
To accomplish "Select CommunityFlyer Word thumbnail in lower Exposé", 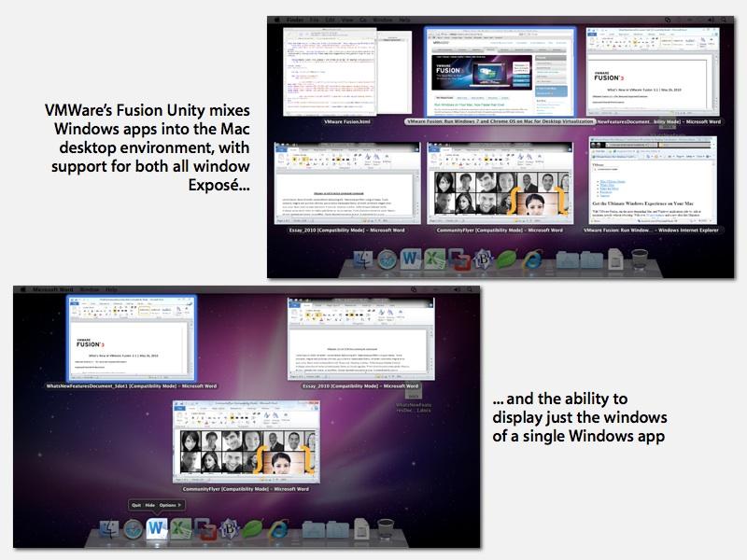I will 246,442.
